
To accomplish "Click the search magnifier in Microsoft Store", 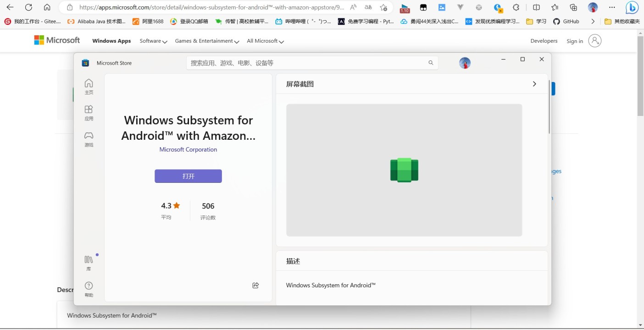I will click(431, 63).
